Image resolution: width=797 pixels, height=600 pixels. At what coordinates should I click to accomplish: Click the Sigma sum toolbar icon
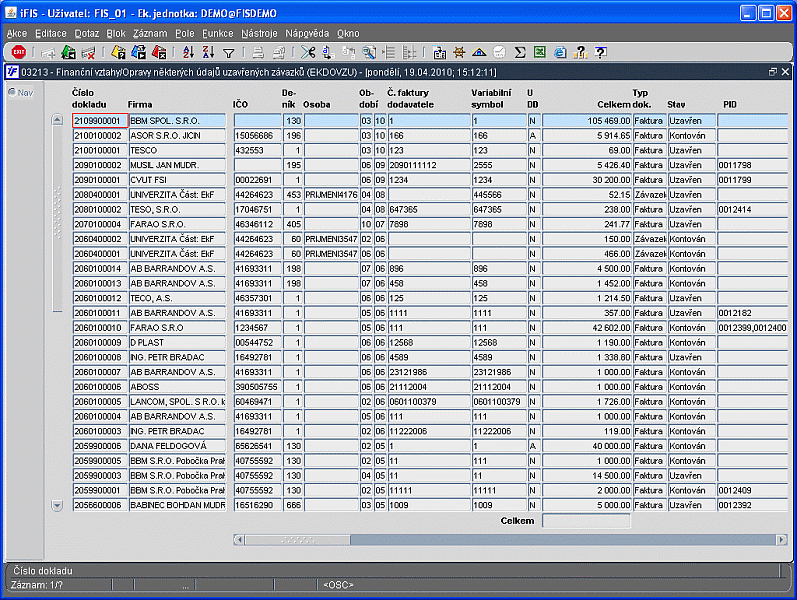click(520, 53)
